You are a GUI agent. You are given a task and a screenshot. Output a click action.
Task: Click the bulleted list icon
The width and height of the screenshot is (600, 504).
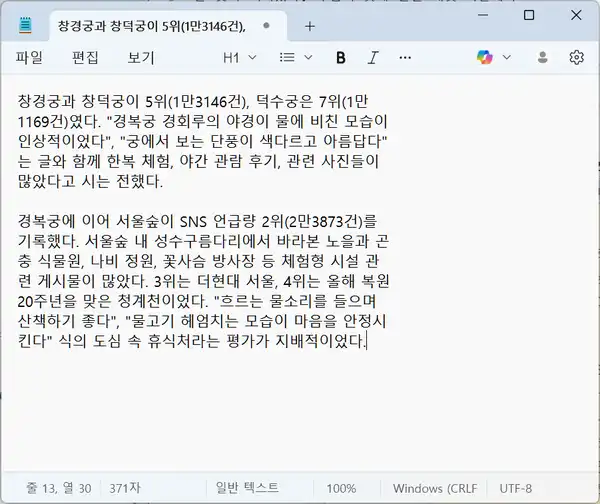click(x=287, y=58)
